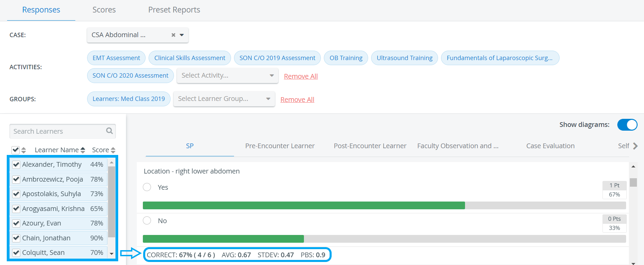Click Remove All link for activities

click(x=301, y=76)
